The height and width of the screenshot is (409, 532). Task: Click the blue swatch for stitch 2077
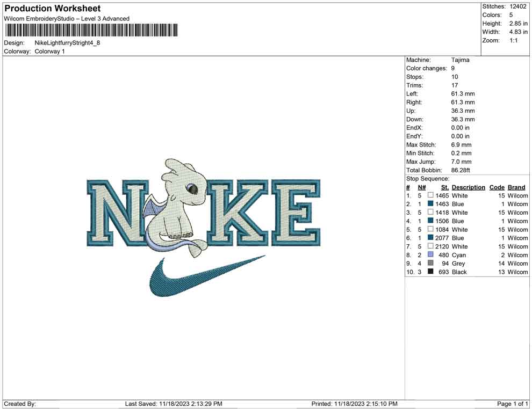[x=430, y=238]
